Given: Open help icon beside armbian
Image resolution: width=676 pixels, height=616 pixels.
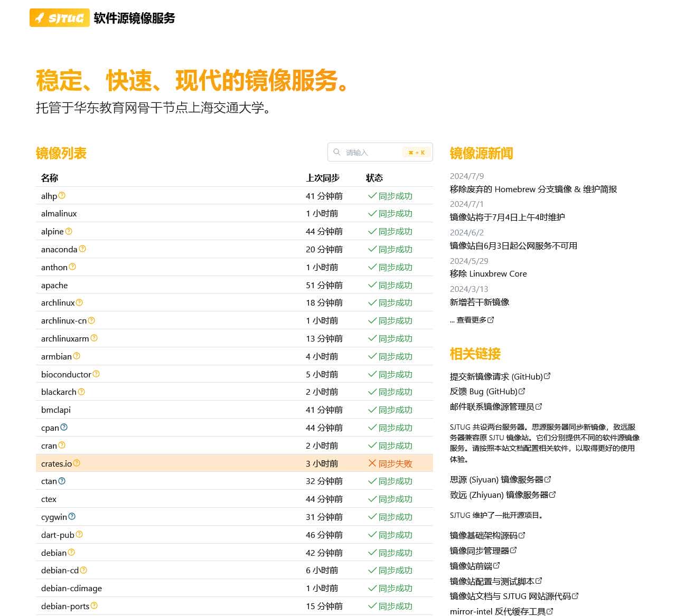Looking at the screenshot, I should (77, 356).
